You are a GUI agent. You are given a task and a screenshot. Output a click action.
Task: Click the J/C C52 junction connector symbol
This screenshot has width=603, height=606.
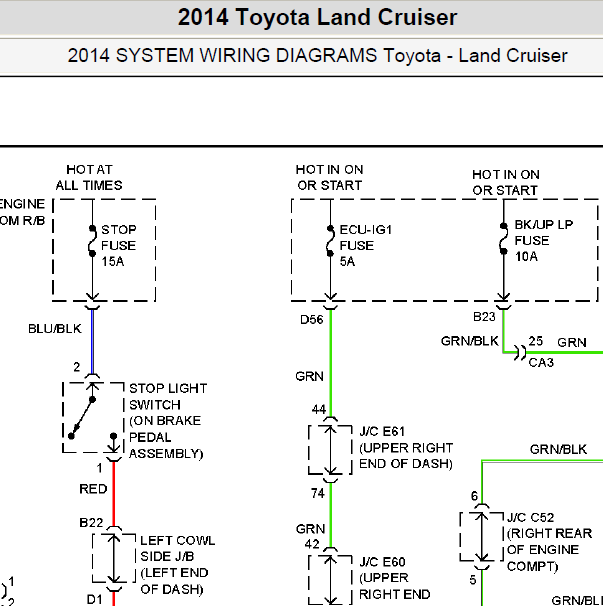coord(482,536)
